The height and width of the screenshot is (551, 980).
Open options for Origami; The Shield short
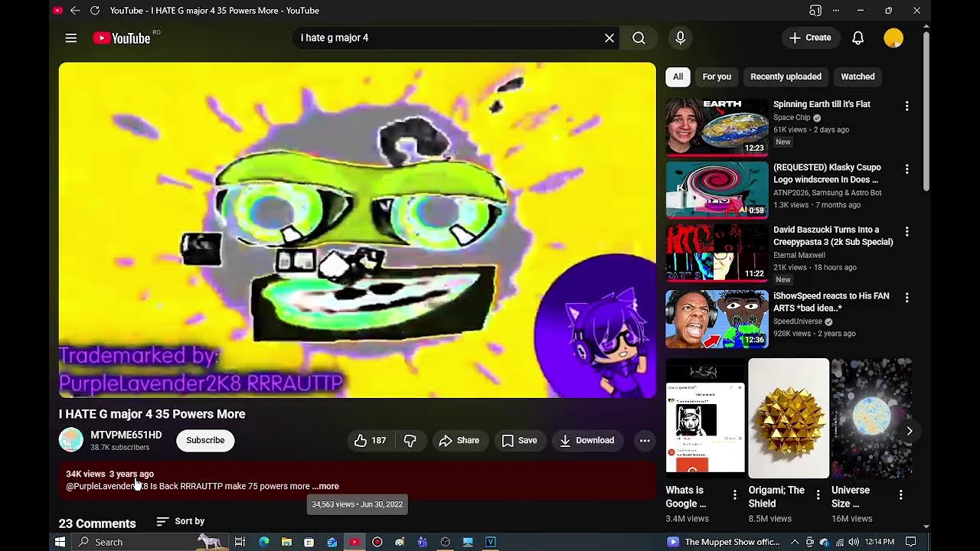pyautogui.click(x=818, y=495)
